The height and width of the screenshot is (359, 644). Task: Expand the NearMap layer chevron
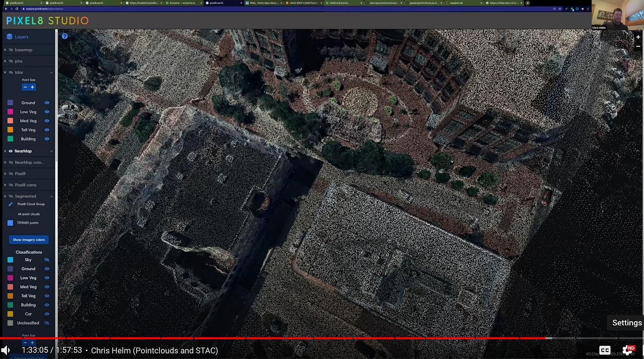tap(52, 151)
